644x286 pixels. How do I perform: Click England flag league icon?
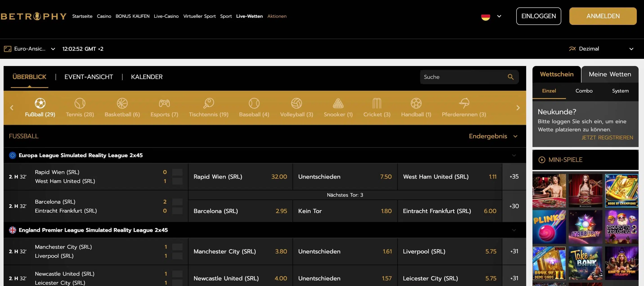[13, 230]
